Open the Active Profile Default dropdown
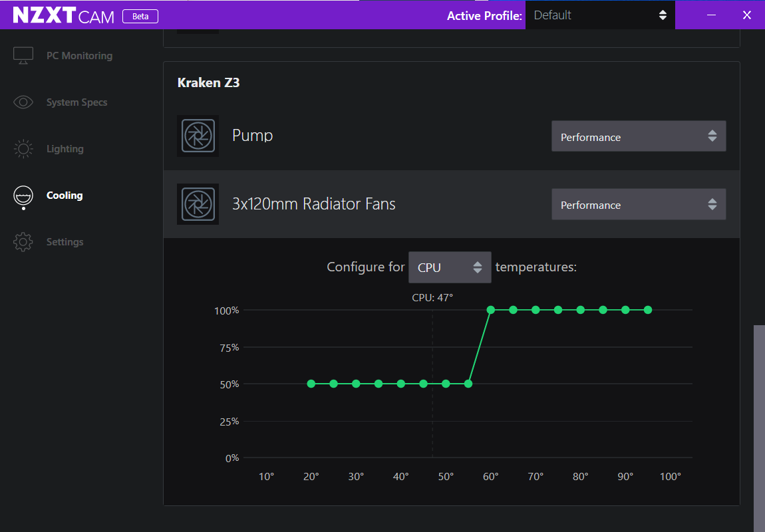The width and height of the screenshot is (765, 532). coord(600,15)
